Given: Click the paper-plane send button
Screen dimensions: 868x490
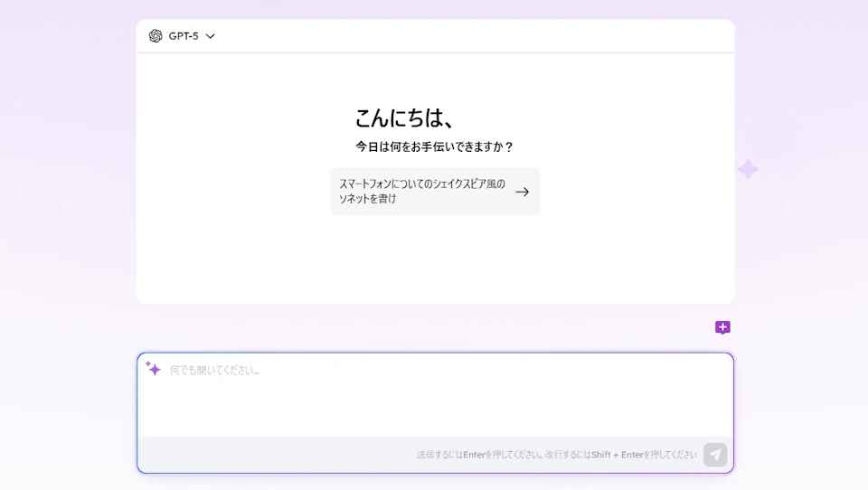Looking at the screenshot, I should 715,455.
